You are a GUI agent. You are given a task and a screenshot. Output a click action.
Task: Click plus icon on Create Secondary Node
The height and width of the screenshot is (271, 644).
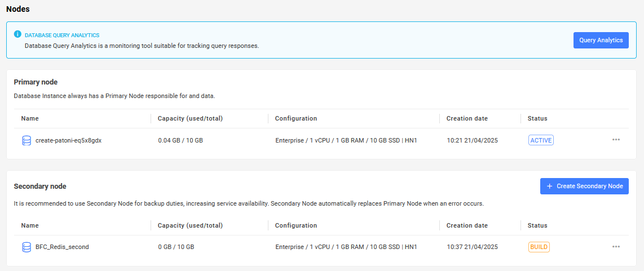549,186
